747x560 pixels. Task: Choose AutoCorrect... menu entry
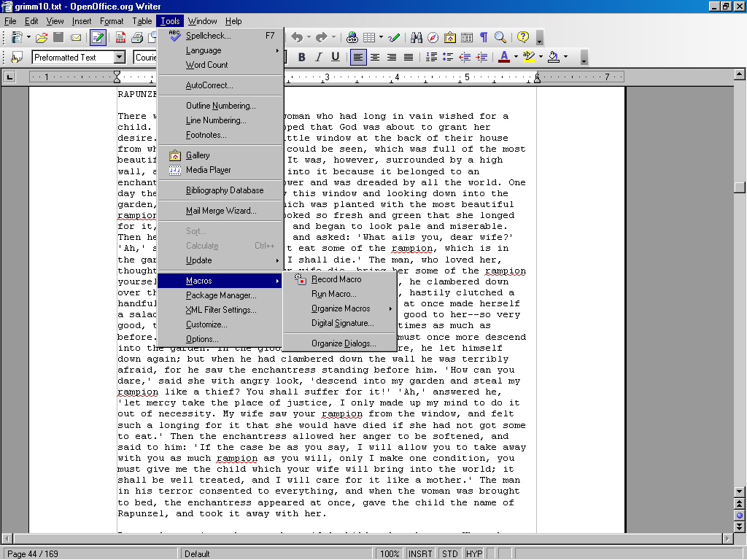click(220, 85)
